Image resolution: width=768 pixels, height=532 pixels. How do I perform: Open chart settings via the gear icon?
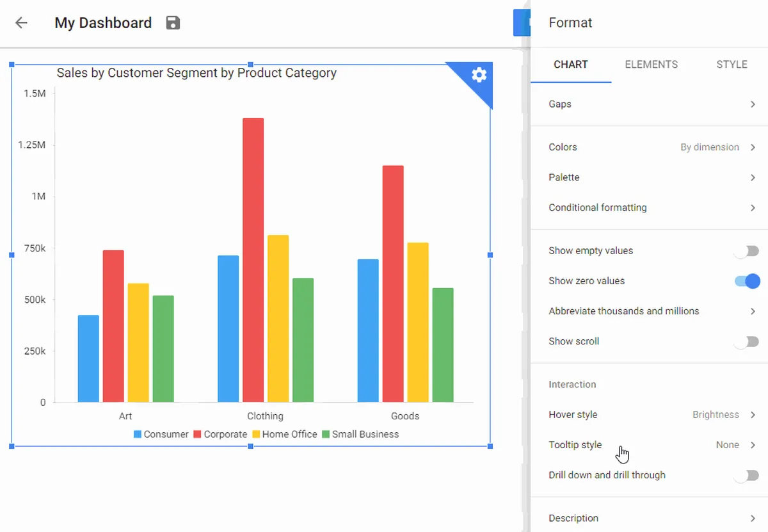point(479,75)
